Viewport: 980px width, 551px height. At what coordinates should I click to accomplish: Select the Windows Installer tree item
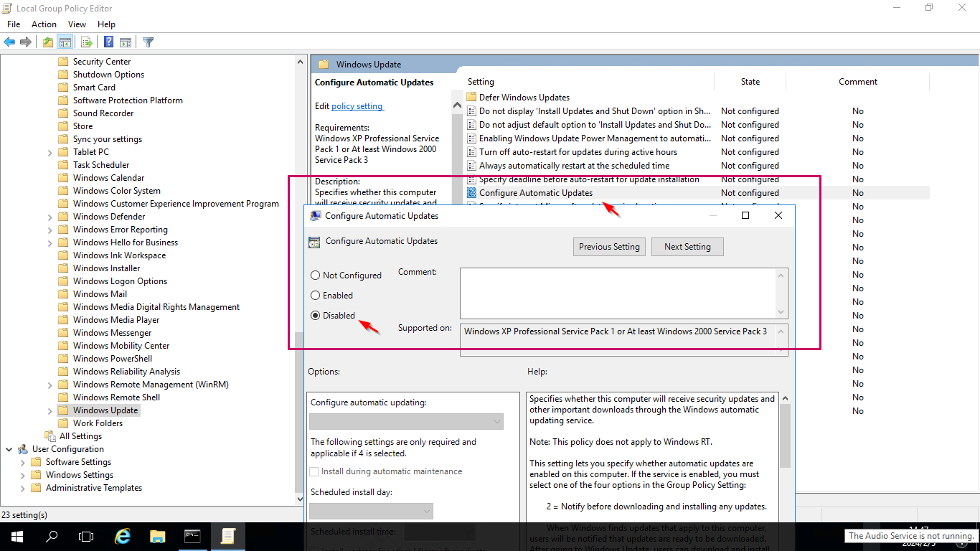click(106, 268)
